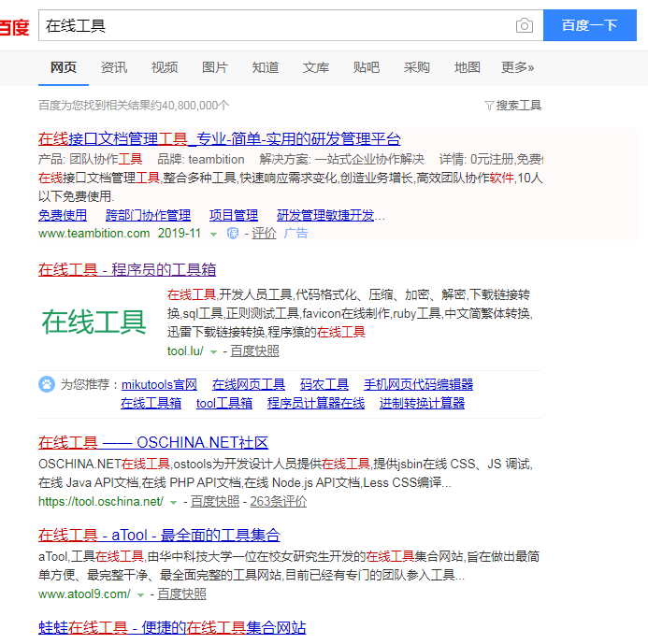The height and width of the screenshot is (644, 648).
Task: Open the 263条评价 reviews link
Action: click(x=278, y=502)
